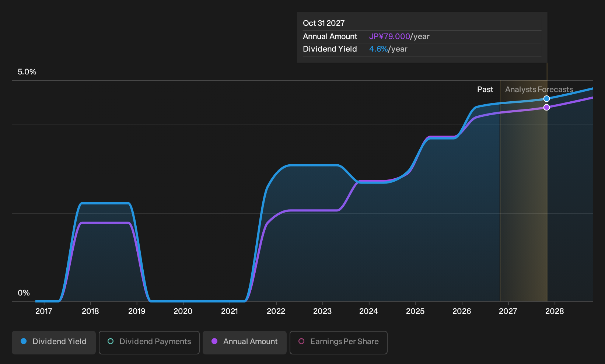Click the 2028 label on the x-axis

[x=555, y=311]
